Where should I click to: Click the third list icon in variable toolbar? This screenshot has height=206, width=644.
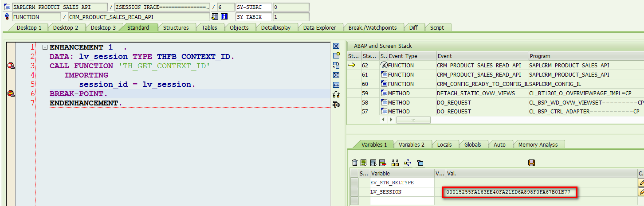click(373, 163)
